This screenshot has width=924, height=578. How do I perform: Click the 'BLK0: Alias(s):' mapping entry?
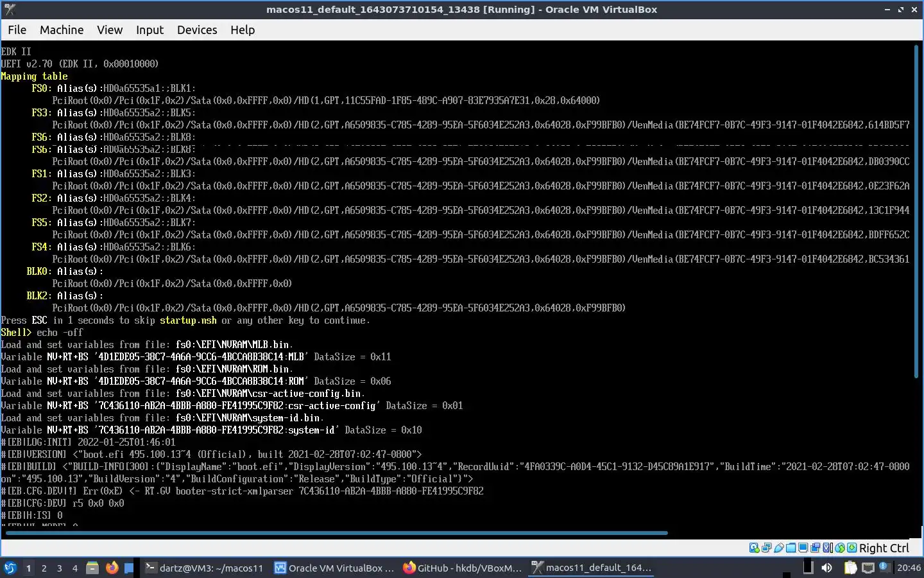65,271
